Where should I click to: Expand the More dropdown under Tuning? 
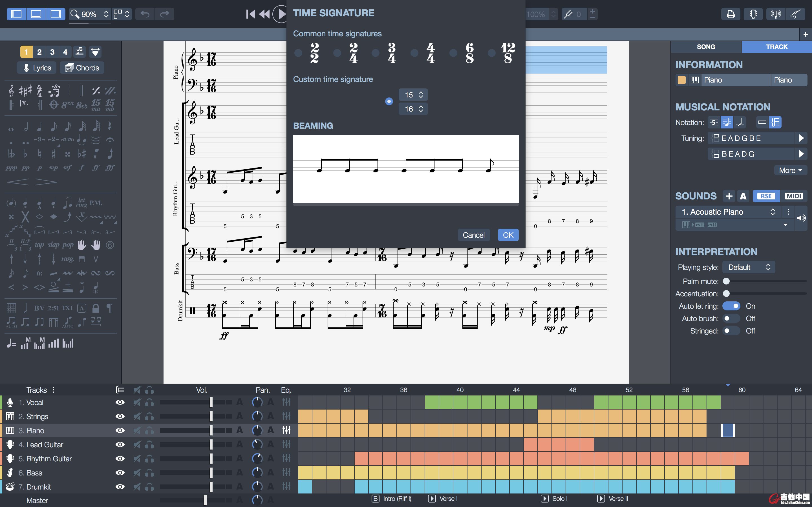pyautogui.click(x=790, y=170)
